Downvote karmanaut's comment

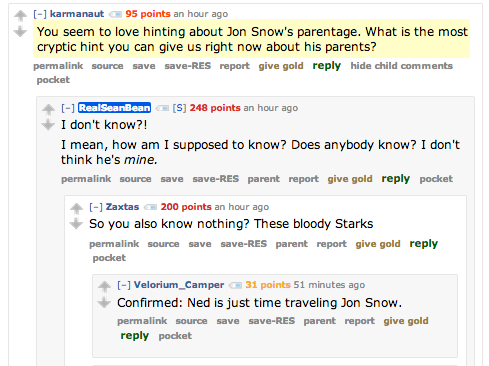coord(20,31)
